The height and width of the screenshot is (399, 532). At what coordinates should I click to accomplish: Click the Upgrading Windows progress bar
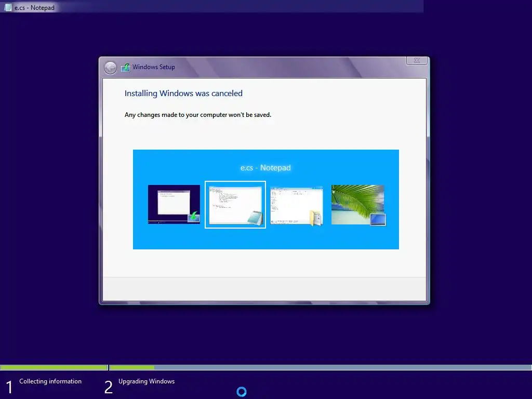320,367
